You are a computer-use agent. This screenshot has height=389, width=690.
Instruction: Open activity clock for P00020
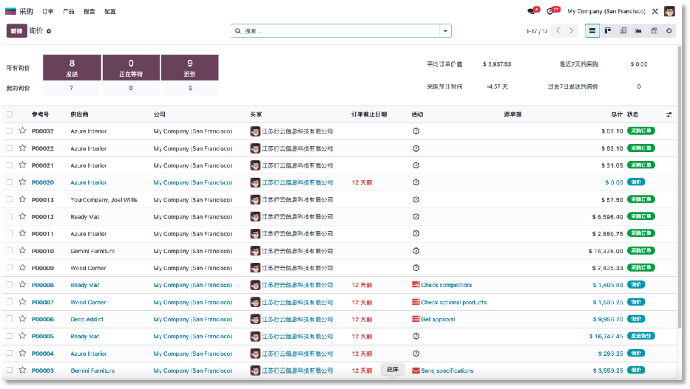click(x=416, y=182)
